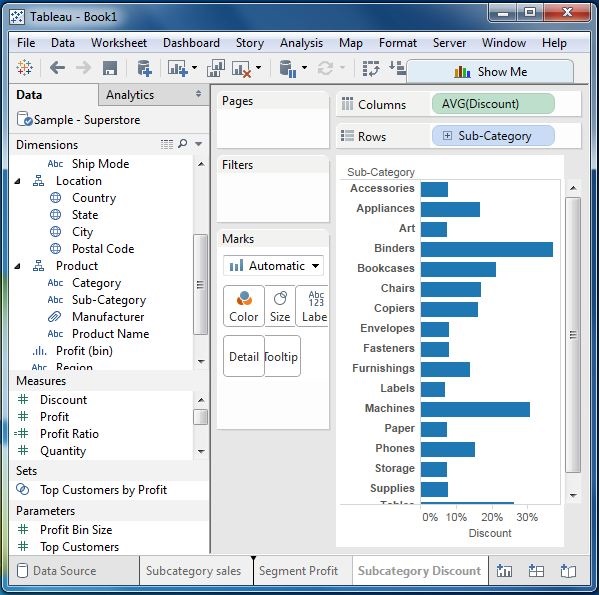The width and height of the screenshot is (600, 595).
Task: Click the new dashboard icon at bottom
Action: pyautogui.click(x=536, y=571)
